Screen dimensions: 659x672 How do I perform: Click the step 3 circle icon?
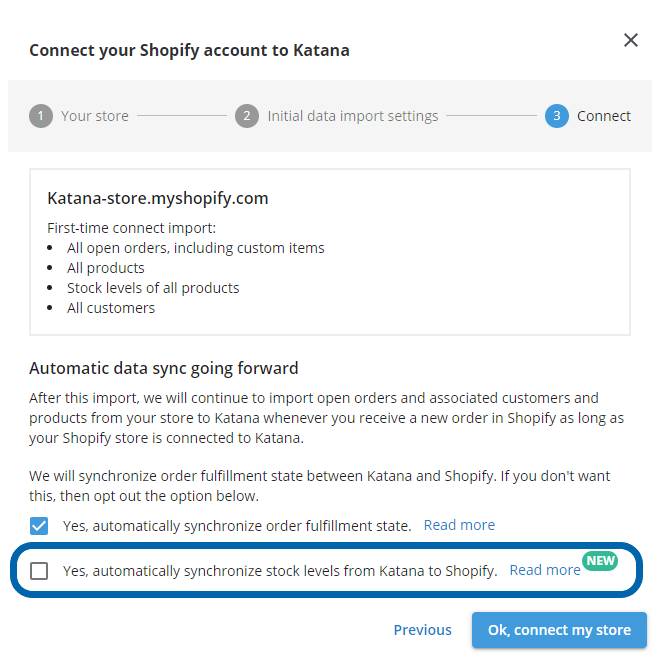coord(556,116)
